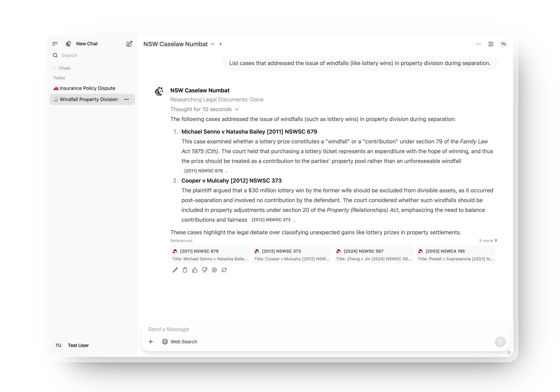Expand 5 more references

point(488,241)
